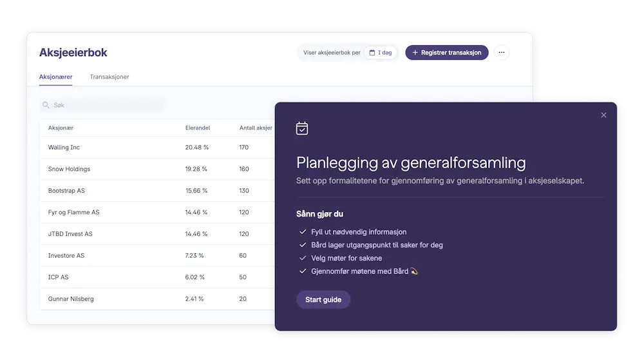This screenshot has width=644, height=363.
Task: Close the generalforsamling guide panel
Action: (x=603, y=115)
